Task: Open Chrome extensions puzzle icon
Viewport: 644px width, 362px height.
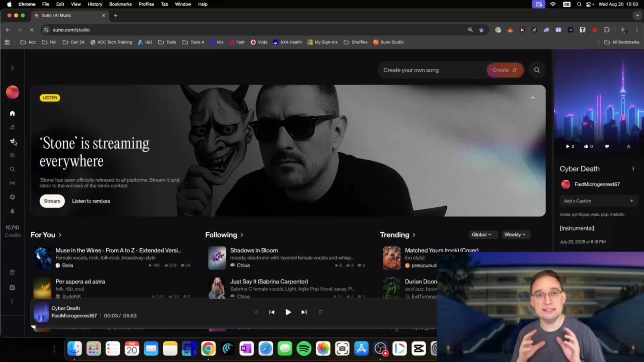Action: (x=607, y=30)
